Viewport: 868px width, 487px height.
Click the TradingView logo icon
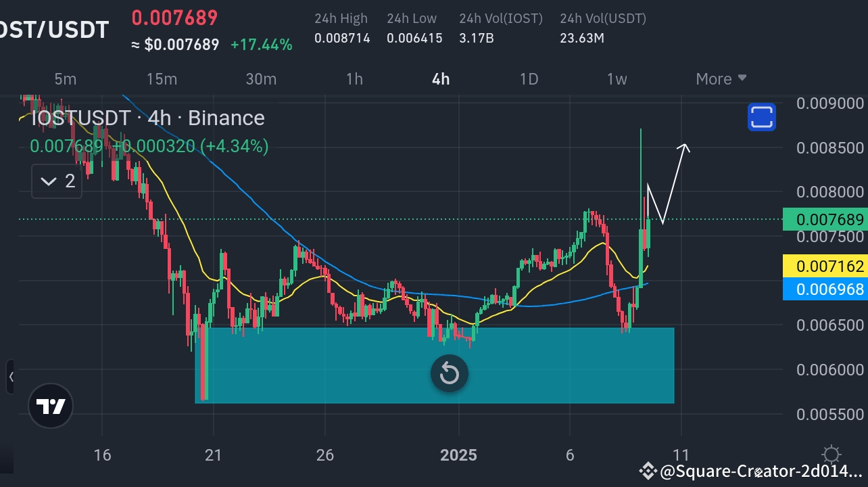click(x=50, y=406)
